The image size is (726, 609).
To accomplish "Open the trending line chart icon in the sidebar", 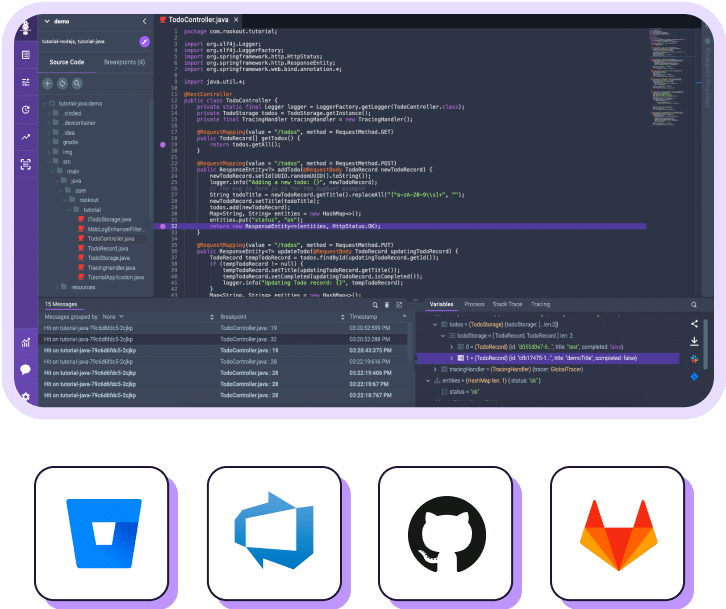I will [26, 137].
